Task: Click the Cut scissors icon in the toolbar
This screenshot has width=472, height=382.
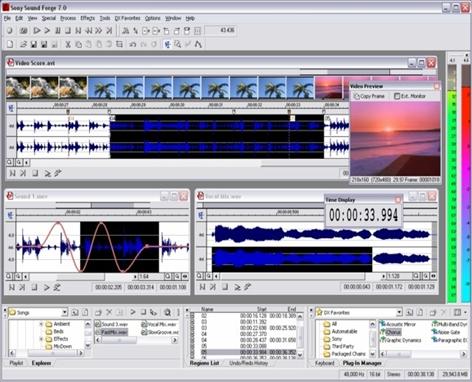Action: pos(68,44)
